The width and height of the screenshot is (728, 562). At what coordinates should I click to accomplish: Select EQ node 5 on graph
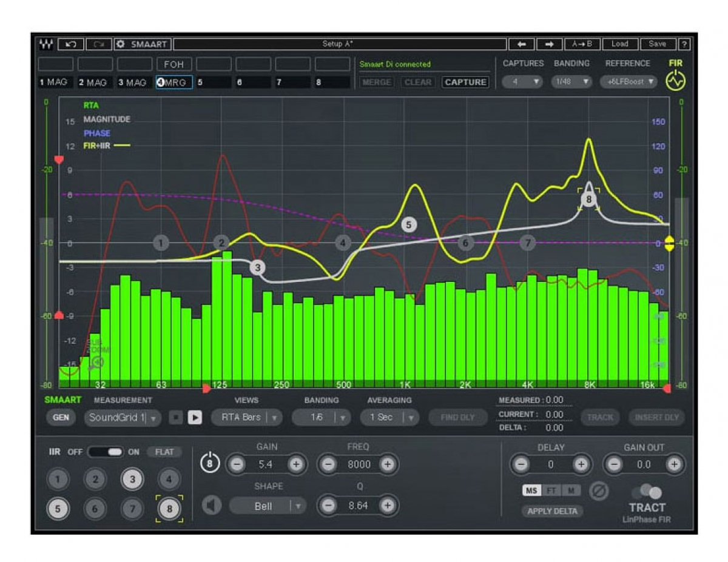(408, 224)
